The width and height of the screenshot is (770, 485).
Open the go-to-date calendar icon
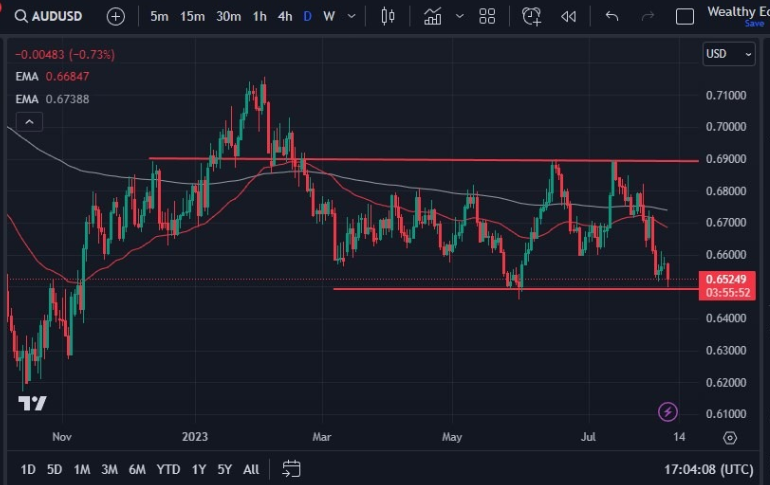(291, 468)
